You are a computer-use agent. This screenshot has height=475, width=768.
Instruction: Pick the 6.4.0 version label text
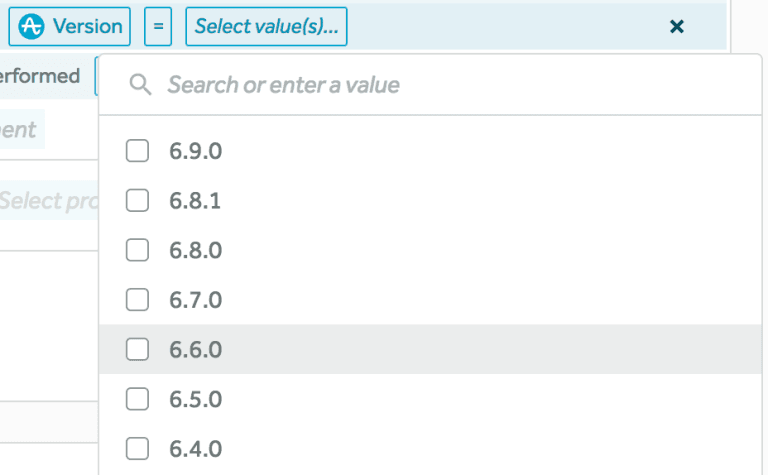(x=195, y=449)
